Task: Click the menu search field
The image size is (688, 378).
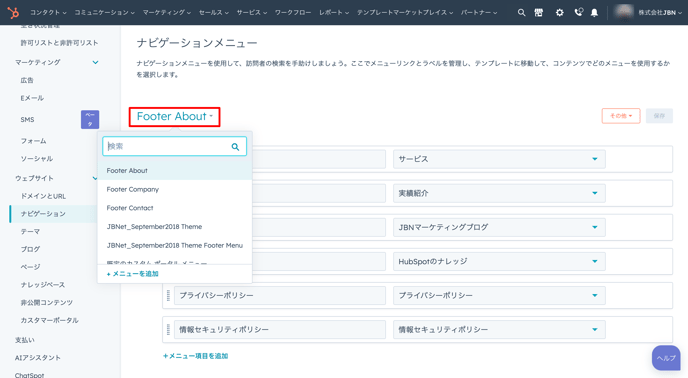Action: click(x=175, y=146)
